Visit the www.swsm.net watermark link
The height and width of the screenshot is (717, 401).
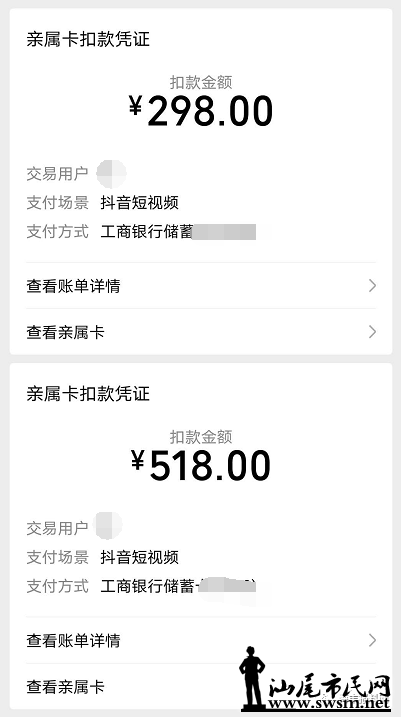coord(330,703)
